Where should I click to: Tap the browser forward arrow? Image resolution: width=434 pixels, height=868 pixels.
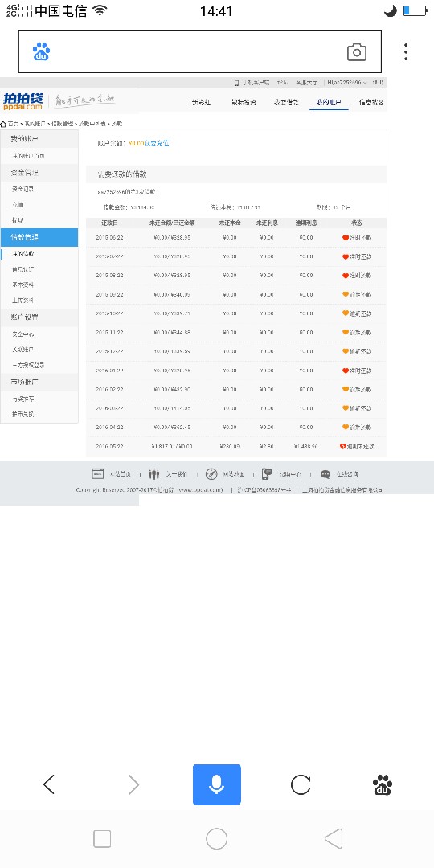click(133, 784)
